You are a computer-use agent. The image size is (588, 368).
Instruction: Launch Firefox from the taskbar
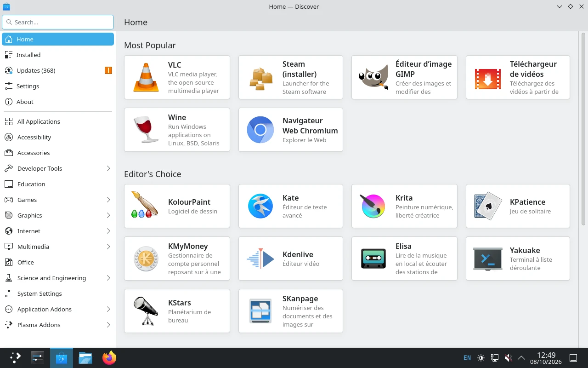(x=109, y=357)
